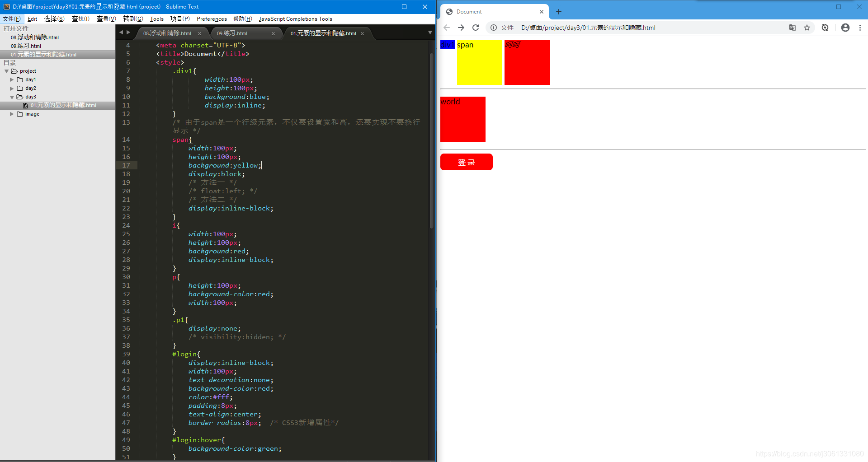Click line number 17 in the gutter

pos(126,165)
